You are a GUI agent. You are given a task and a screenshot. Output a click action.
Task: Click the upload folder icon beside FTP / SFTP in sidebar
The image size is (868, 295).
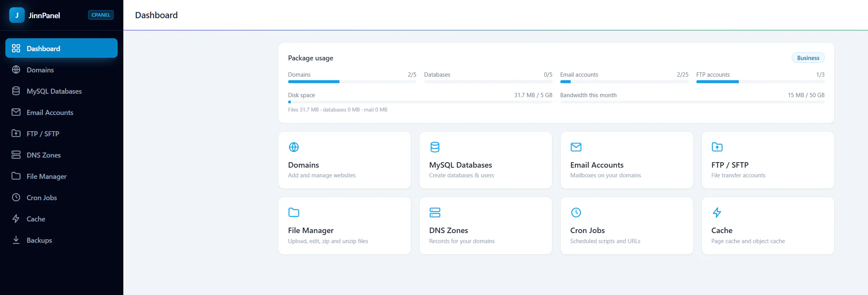(x=16, y=134)
